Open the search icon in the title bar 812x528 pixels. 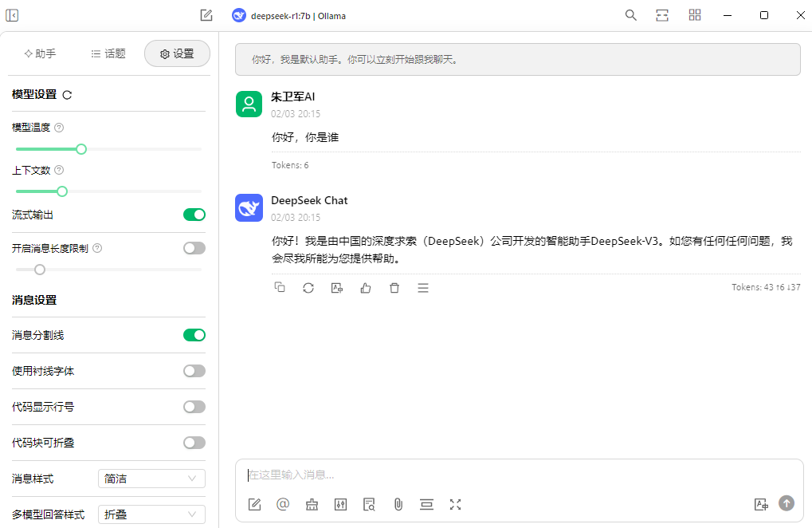click(630, 15)
